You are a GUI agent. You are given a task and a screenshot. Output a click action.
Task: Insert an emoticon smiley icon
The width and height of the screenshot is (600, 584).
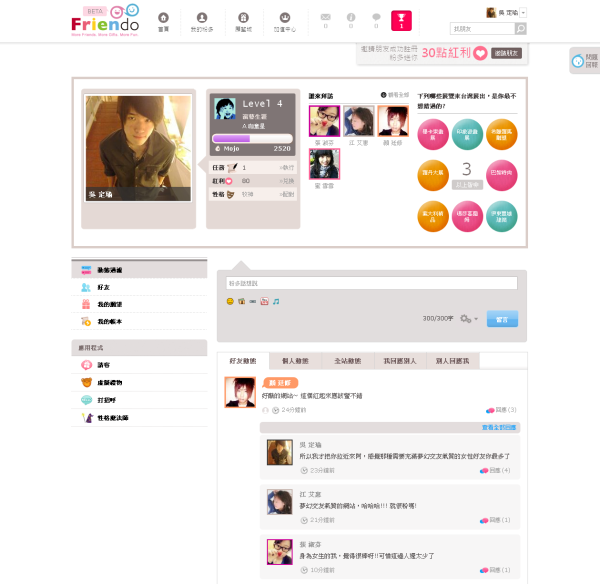[230, 302]
